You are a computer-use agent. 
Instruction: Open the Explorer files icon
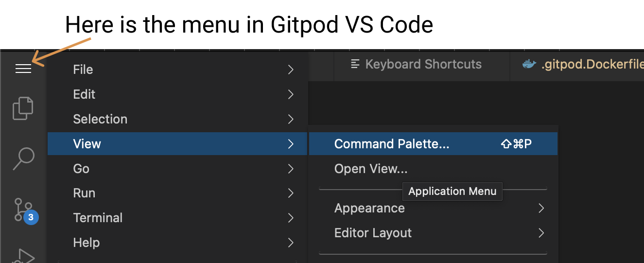[23, 108]
